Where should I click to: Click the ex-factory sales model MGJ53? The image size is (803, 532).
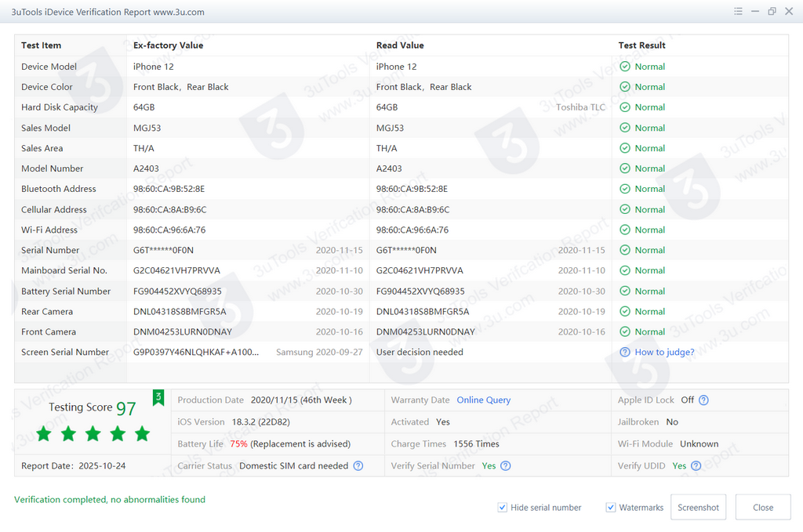pos(147,128)
